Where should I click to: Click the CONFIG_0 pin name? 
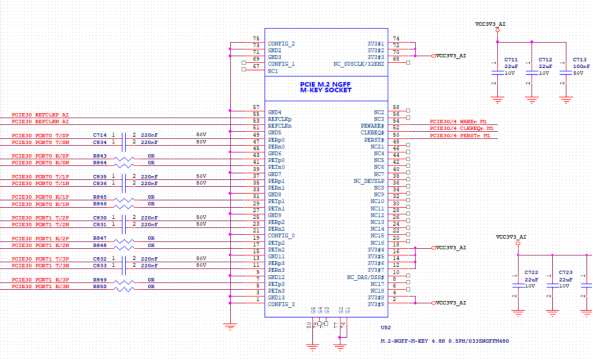(x=281, y=236)
